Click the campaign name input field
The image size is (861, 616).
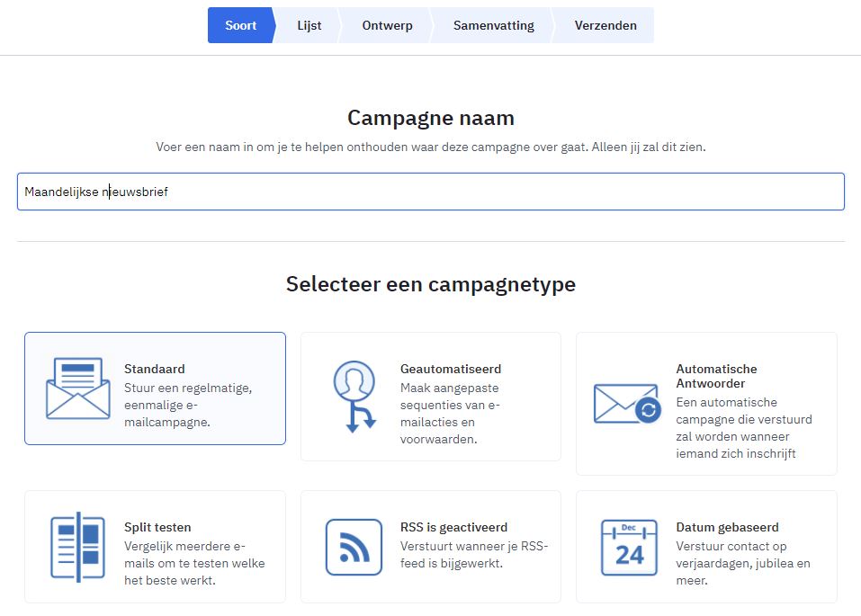point(430,192)
